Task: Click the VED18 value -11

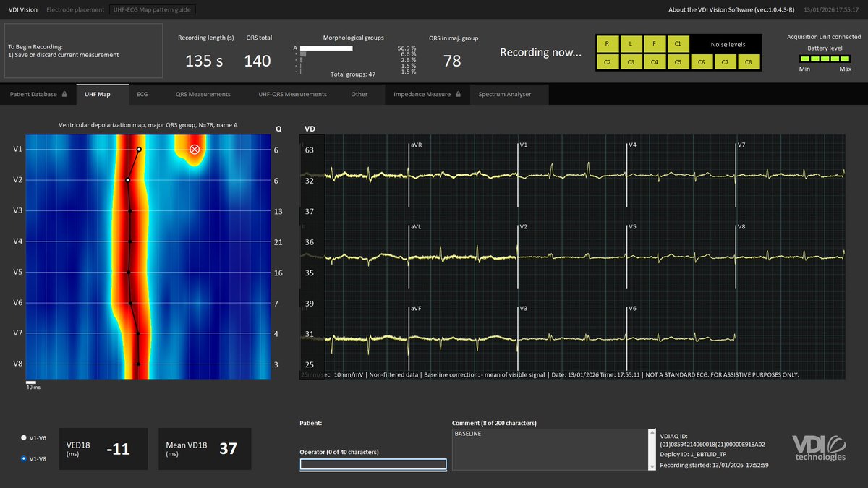Action: [x=118, y=449]
